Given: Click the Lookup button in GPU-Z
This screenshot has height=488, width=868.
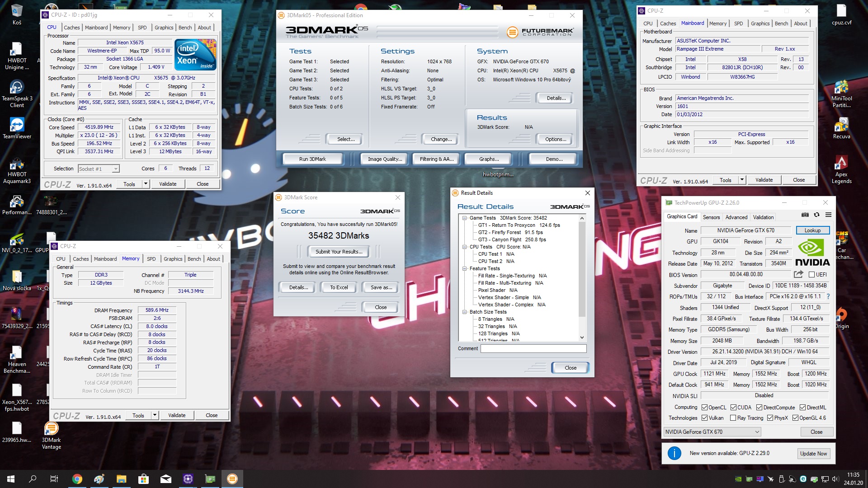Looking at the screenshot, I should 812,230.
